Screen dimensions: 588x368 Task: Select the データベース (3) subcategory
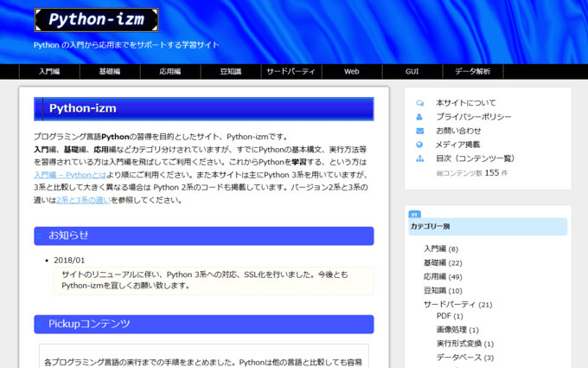pos(465,358)
